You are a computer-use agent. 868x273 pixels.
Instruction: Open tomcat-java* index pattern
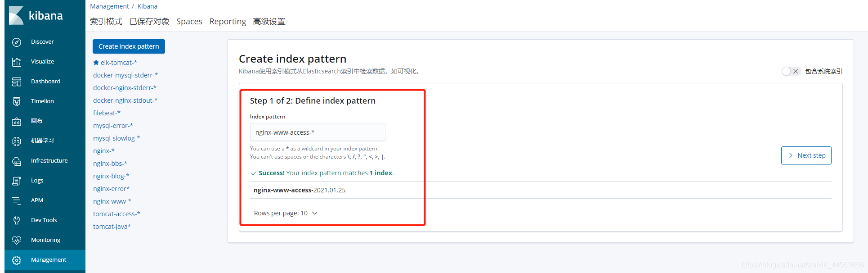pyautogui.click(x=112, y=227)
